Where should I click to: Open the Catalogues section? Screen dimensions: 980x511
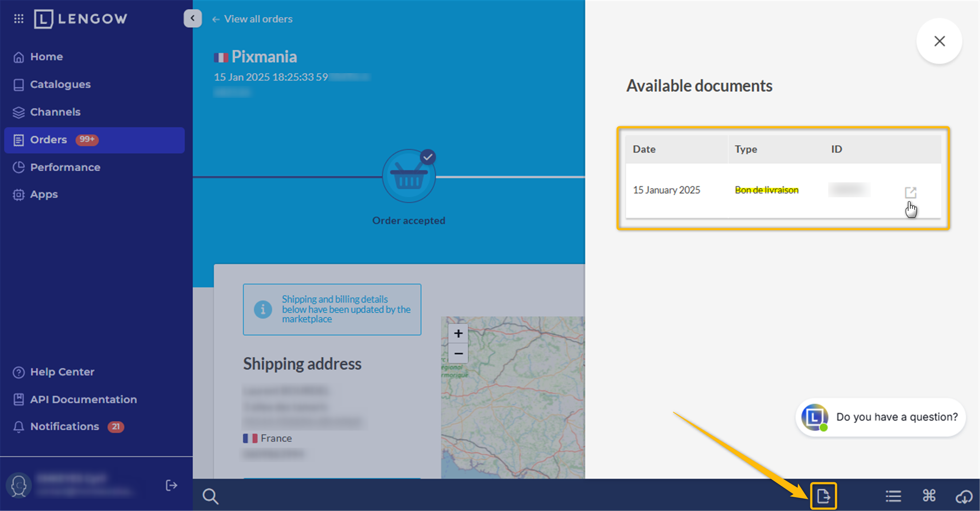[60, 84]
